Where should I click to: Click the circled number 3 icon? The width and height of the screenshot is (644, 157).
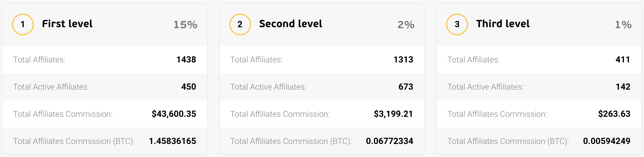(457, 24)
